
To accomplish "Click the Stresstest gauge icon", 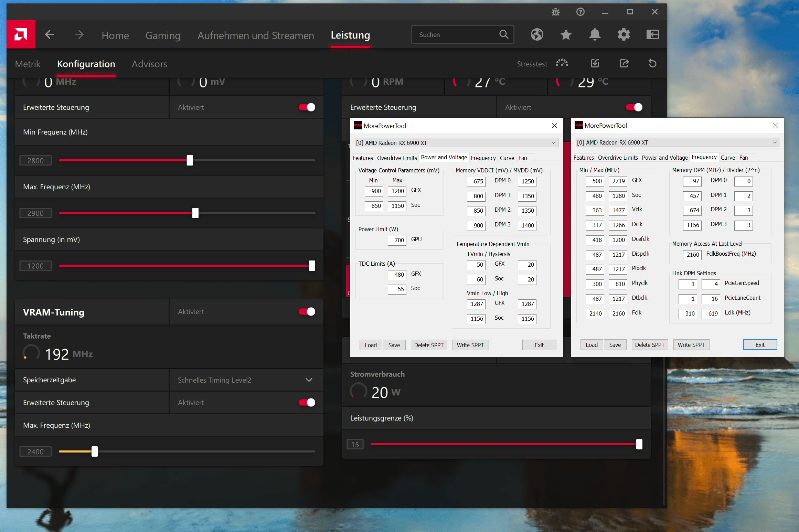I will click(562, 63).
